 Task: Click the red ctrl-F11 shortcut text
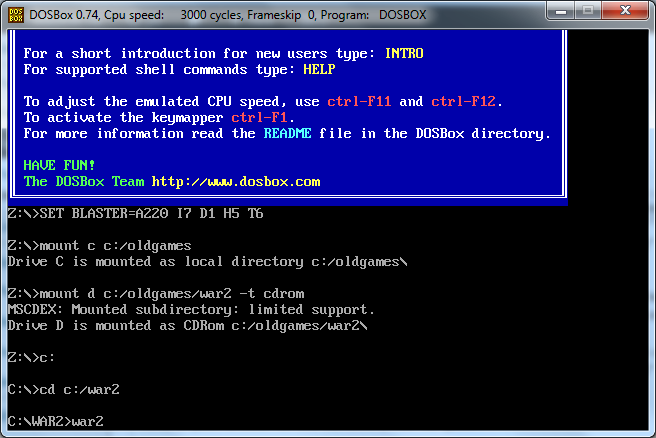359,102
